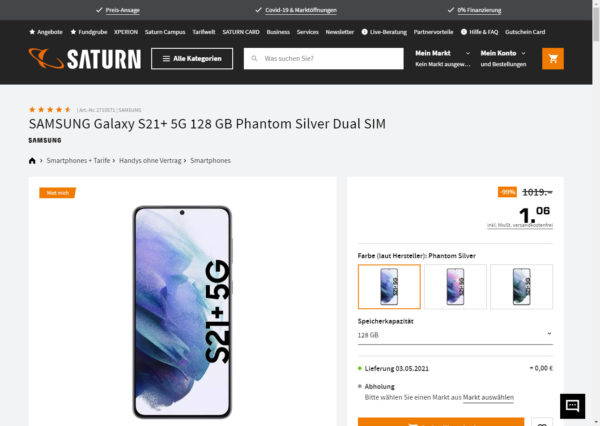This screenshot has width=600, height=426.
Task: Open the shopping cart
Action: pos(552,58)
